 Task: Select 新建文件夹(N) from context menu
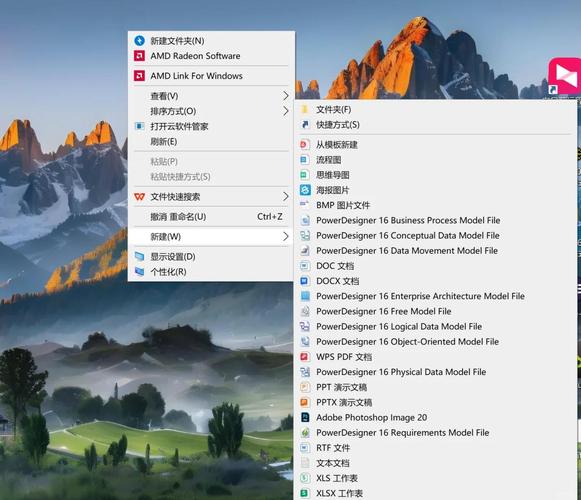click(211, 40)
